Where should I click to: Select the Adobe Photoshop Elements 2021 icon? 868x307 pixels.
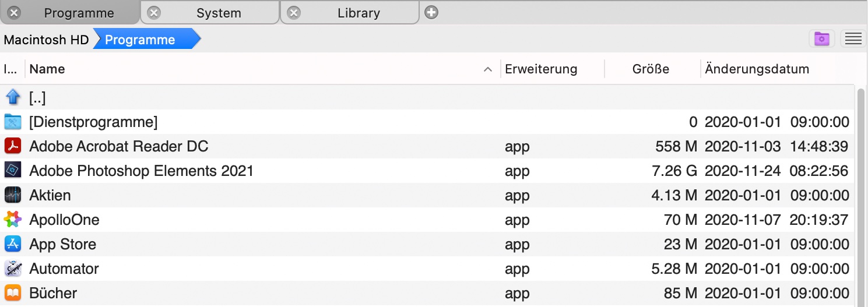coord(12,171)
